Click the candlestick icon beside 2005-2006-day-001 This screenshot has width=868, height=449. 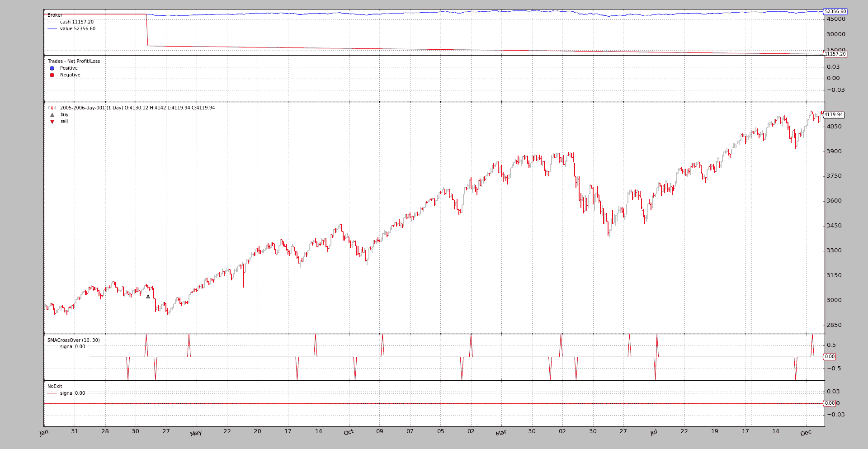coord(52,108)
